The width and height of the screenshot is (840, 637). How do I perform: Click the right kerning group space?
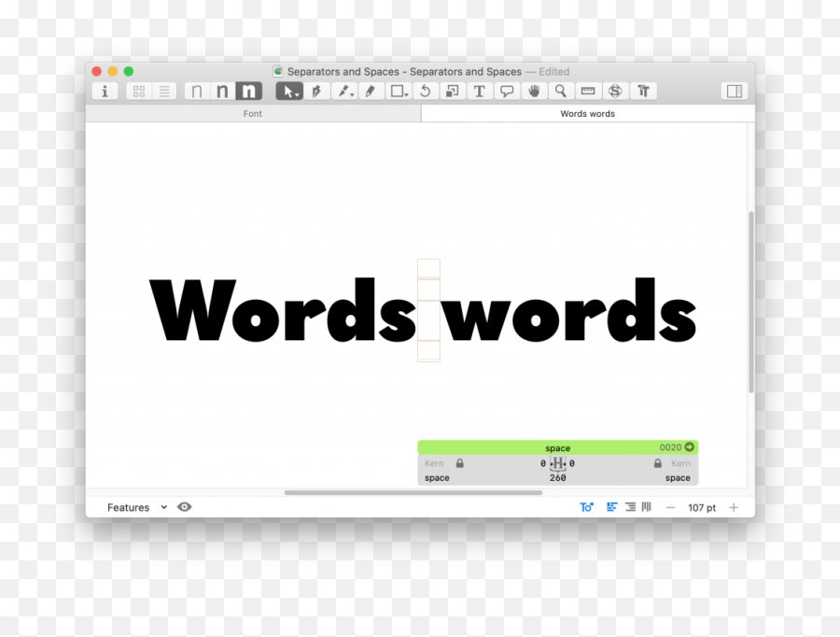pyautogui.click(x=678, y=478)
